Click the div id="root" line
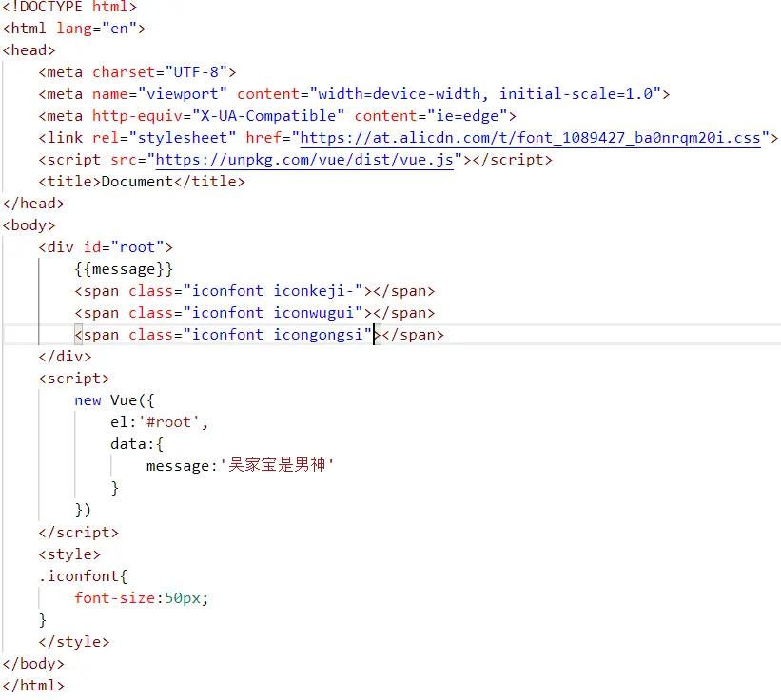Image resolution: width=781 pixels, height=700 pixels. tap(106, 247)
